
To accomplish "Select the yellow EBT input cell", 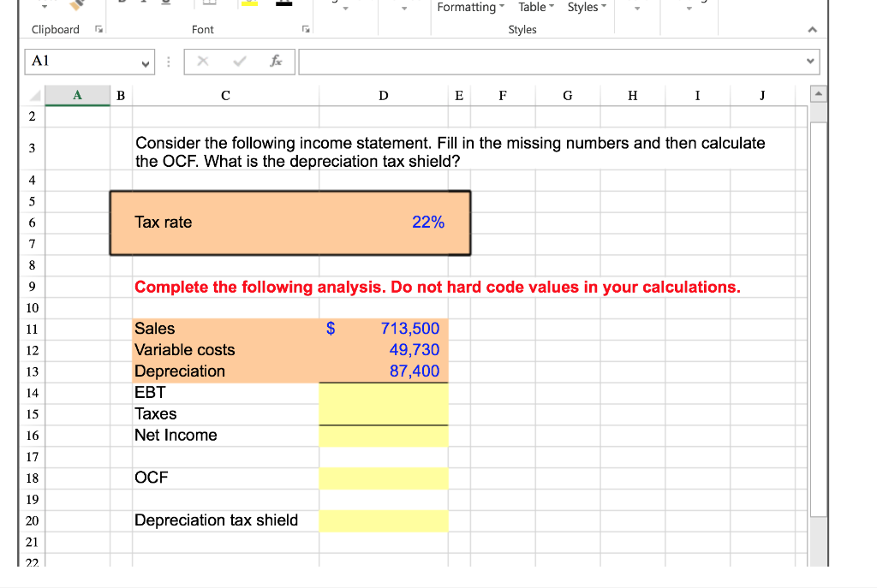I will 383,392.
